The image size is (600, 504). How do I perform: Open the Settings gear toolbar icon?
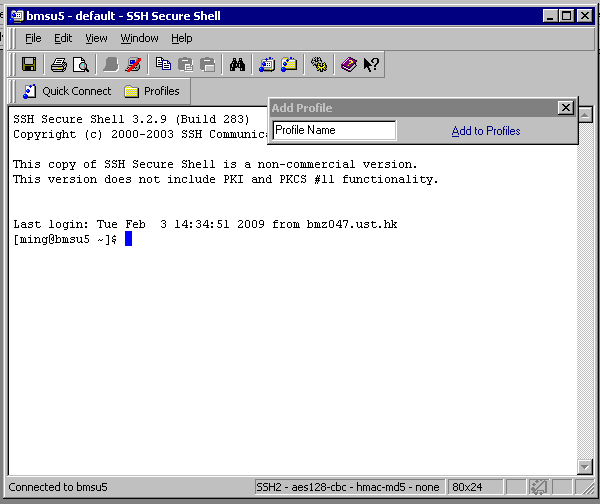click(x=319, y=65)
